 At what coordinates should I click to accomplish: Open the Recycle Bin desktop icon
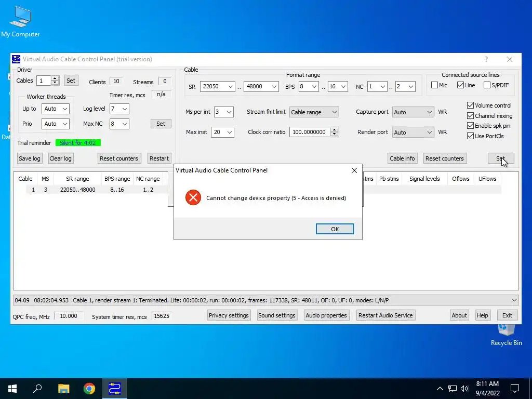point(506,335)
